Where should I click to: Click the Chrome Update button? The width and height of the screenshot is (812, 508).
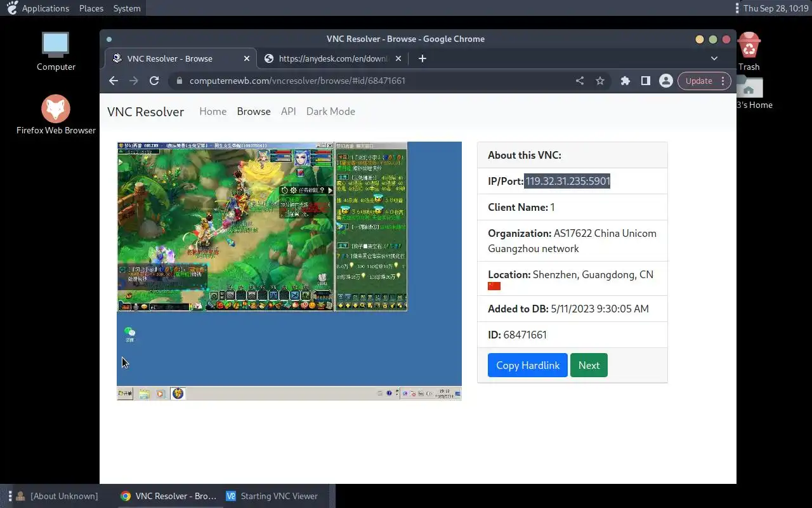coord(699,81)
